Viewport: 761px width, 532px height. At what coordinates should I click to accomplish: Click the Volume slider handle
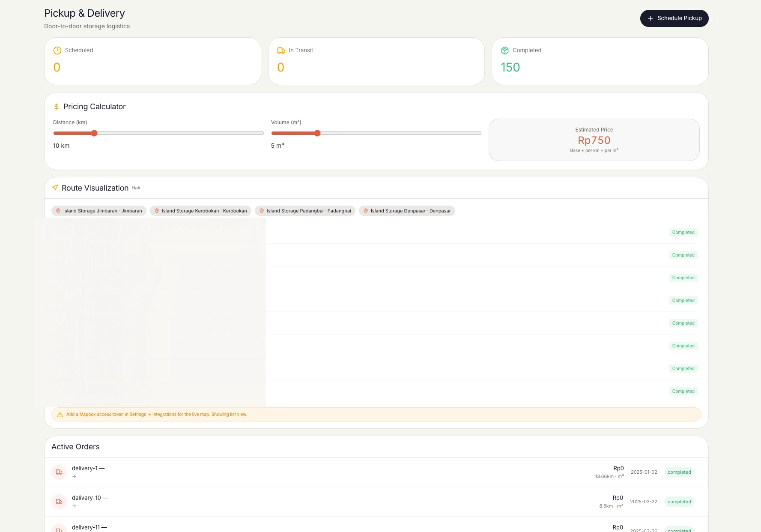[x=317, y=133]
